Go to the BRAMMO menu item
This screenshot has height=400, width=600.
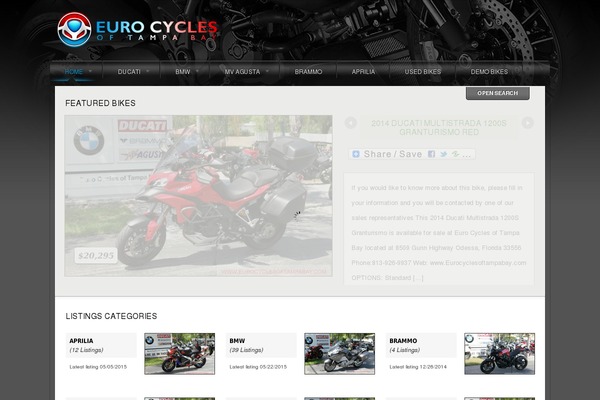[308, 72]
